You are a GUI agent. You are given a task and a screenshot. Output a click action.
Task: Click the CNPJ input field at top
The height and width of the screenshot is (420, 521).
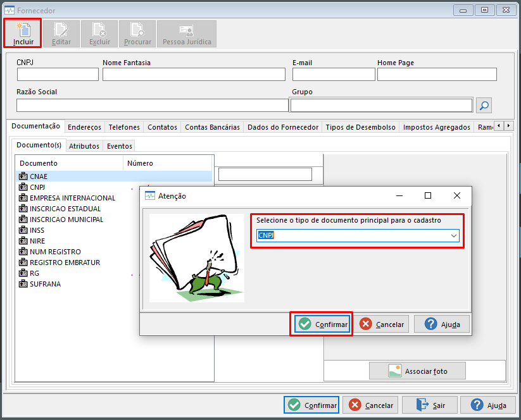tap(58, 75)
